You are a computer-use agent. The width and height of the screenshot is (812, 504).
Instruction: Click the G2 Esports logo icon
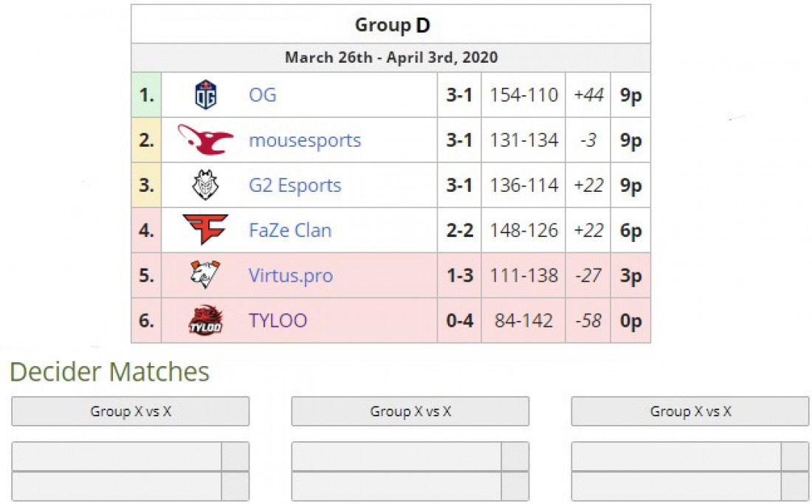point(206,184)
